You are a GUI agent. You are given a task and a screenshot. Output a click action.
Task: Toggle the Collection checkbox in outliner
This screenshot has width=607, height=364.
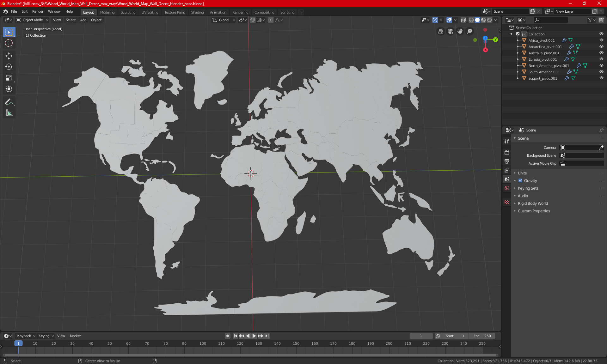(x=518, y=34)
